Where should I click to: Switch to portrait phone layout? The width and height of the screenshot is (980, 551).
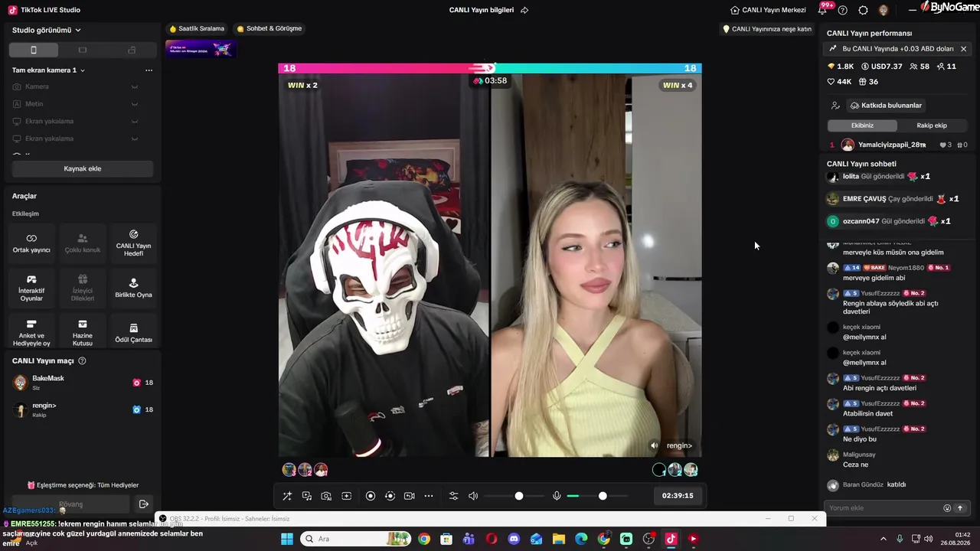click(33, 50)
